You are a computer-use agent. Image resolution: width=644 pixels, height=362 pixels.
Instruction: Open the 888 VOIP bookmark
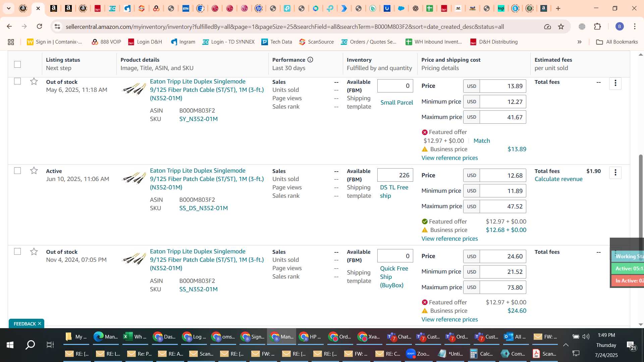point(106,42)
